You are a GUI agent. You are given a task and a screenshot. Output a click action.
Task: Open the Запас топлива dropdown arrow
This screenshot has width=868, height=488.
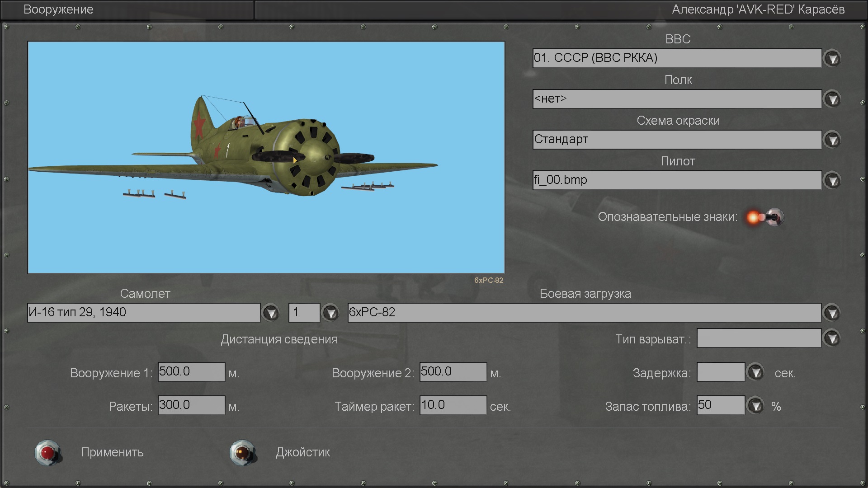tap(755, 405)
